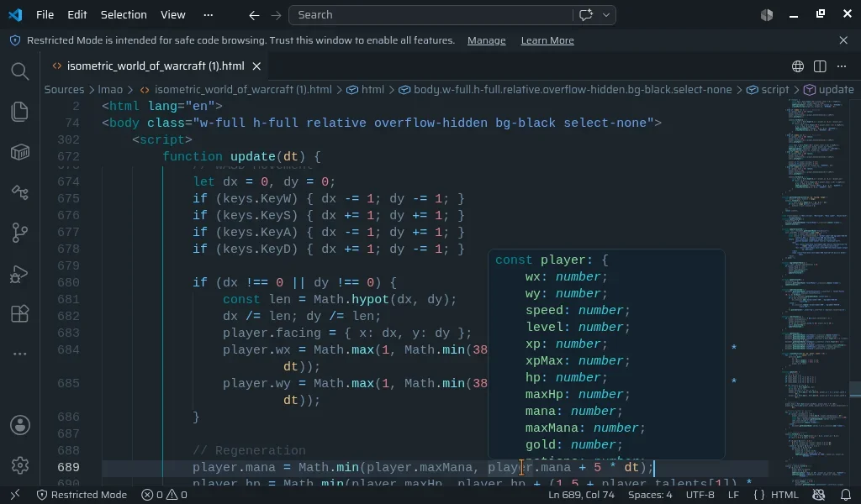Click the Copilot status icon in the status bar
This screenshot has height=504, width=861.
819,495
